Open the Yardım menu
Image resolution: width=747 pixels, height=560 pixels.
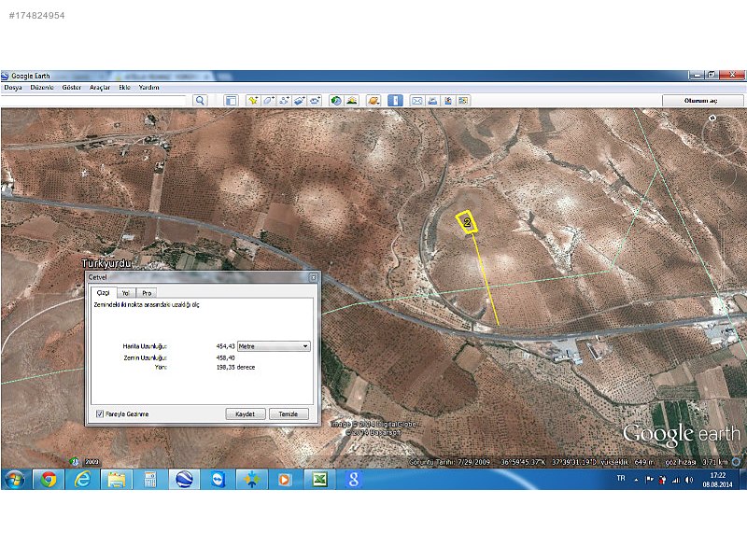coord(149,88)
